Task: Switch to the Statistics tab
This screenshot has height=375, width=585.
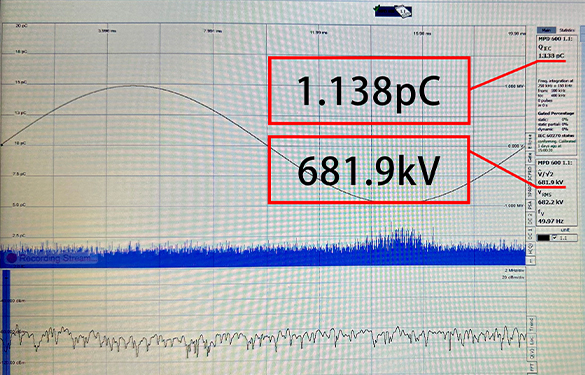Action: (x=567, y=30)
